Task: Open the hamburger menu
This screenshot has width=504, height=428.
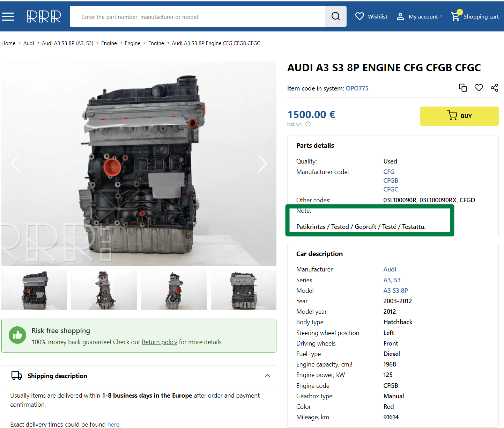Action: (8, 16)
